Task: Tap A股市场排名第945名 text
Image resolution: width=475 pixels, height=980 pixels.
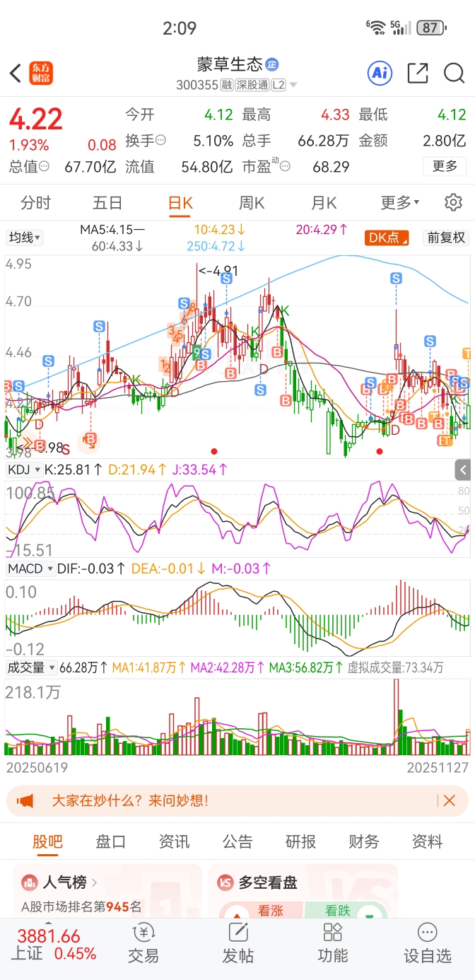Action: pyautogui.click(x=81, y=906)
